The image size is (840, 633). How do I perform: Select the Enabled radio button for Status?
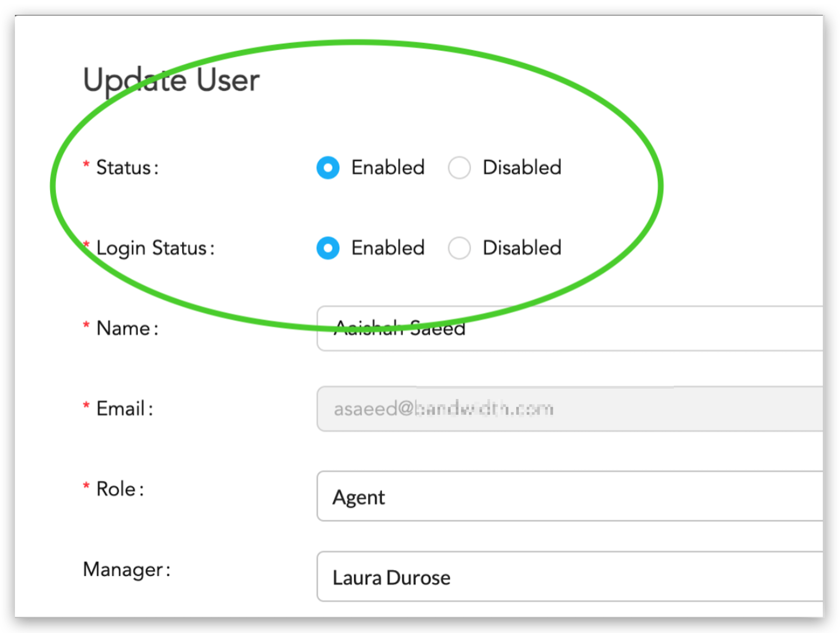coord(328,168)
